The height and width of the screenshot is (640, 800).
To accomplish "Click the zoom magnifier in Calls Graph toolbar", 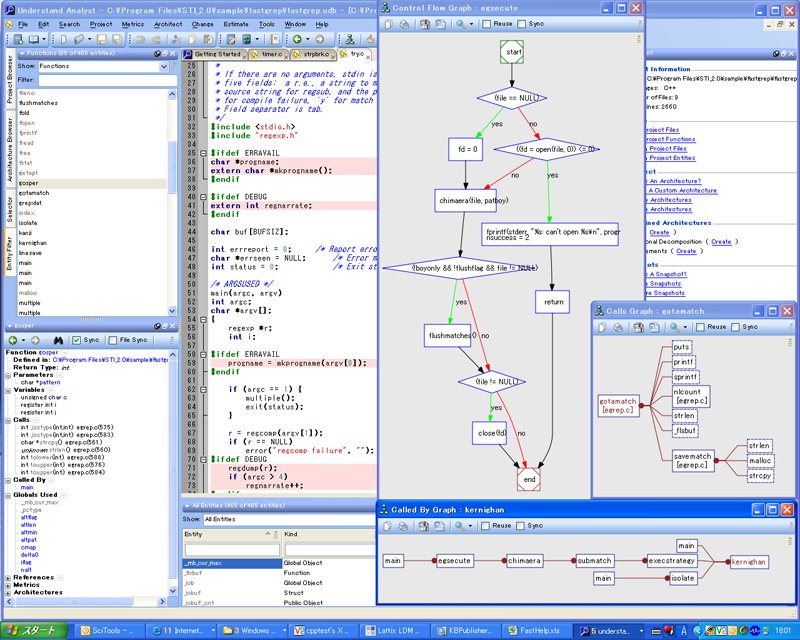I will (x=674, y=327).
